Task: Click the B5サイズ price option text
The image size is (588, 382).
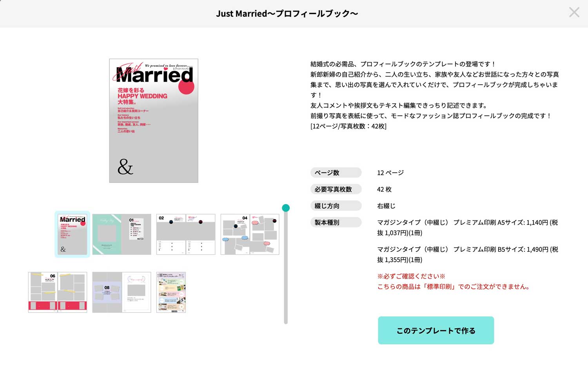Action: (467, 255)
